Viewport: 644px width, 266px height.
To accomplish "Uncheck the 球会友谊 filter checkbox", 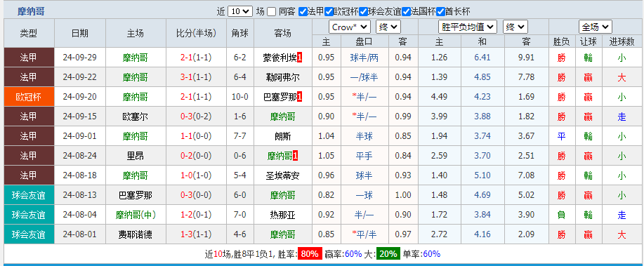I will (364, 11).
